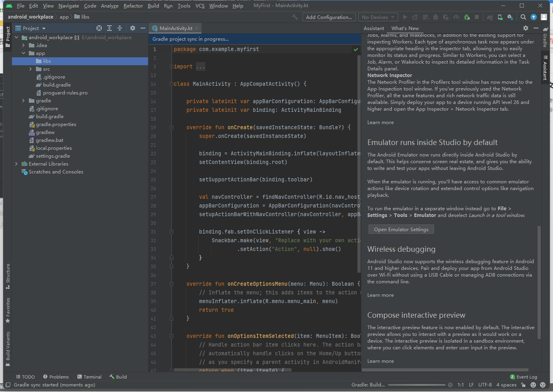Click the Debug app bug icon
Screen dimensions: 553x392
436,17
